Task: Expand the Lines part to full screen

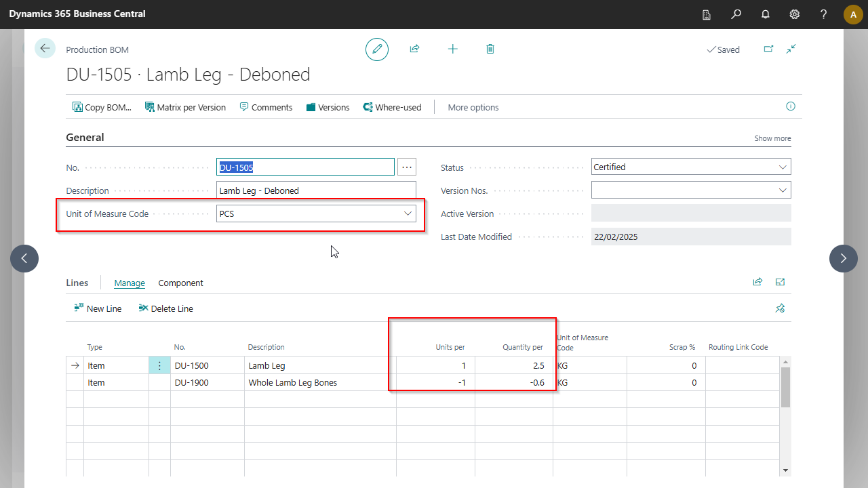Action: click(x=781, y=282)
